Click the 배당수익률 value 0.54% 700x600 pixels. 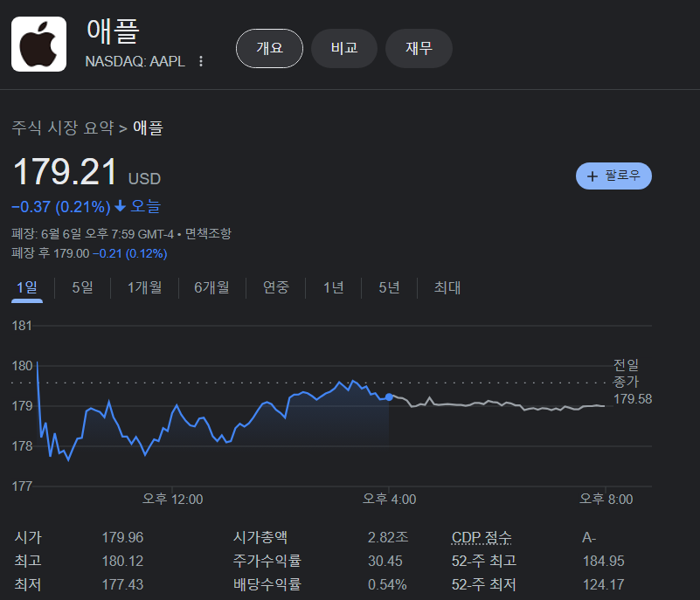[x=387, y=585]
